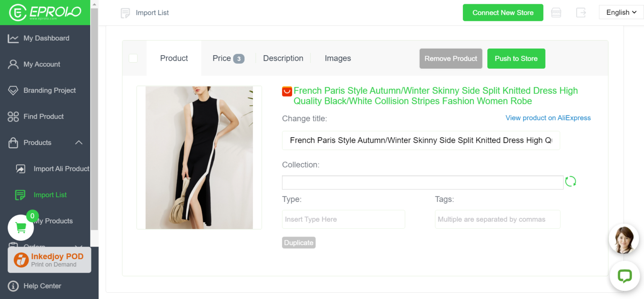644x299 pixels.
Task: Click the logout icon in the header
Action: pos(581,13)
